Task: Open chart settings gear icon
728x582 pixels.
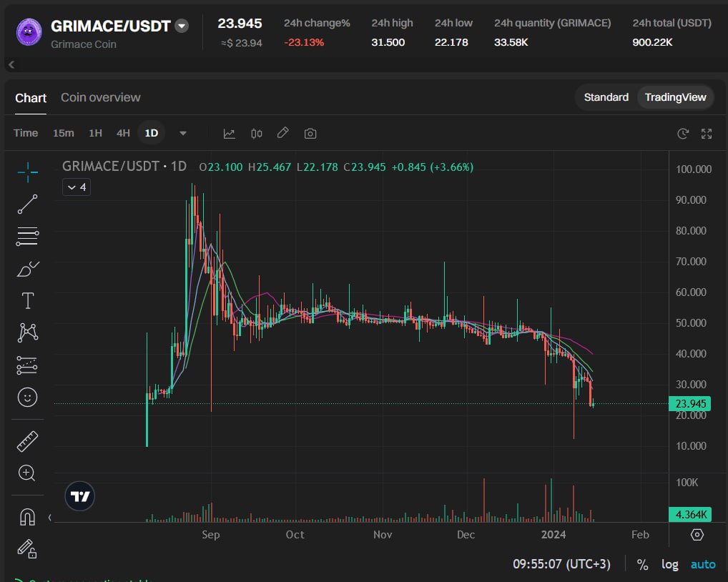Action: 697,535
